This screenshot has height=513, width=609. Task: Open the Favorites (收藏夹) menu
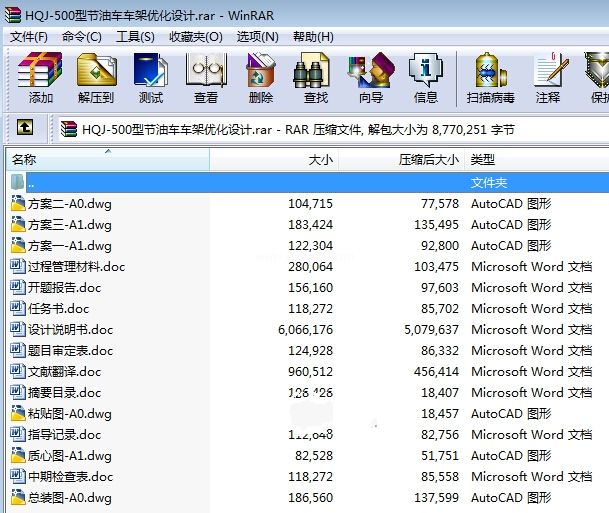pyautogui.click(x=196, y=37)
